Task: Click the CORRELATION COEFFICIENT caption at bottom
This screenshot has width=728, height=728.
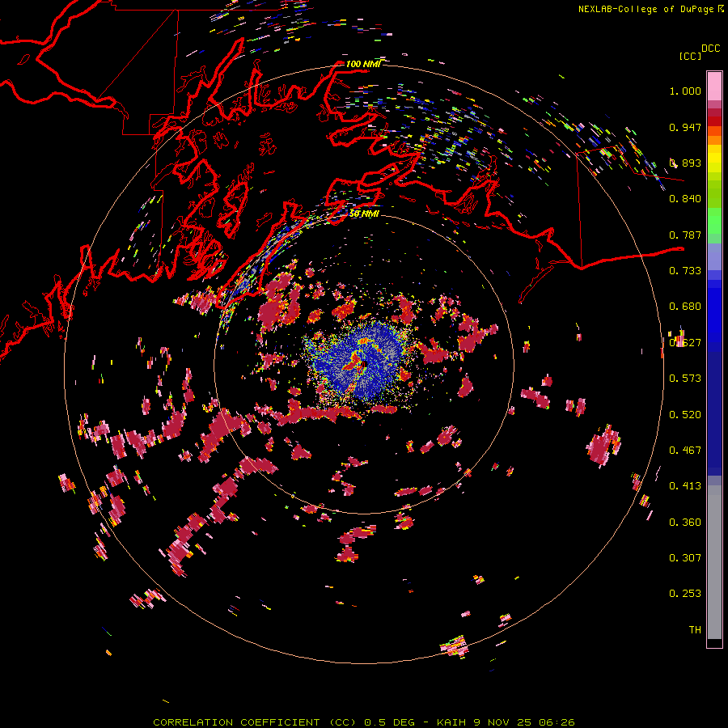Action: 364,722
